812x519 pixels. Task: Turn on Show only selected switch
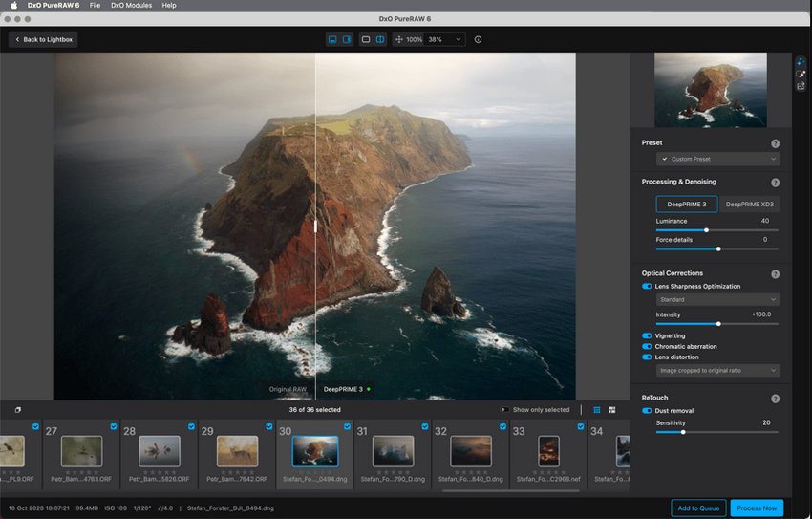[504, 410]
